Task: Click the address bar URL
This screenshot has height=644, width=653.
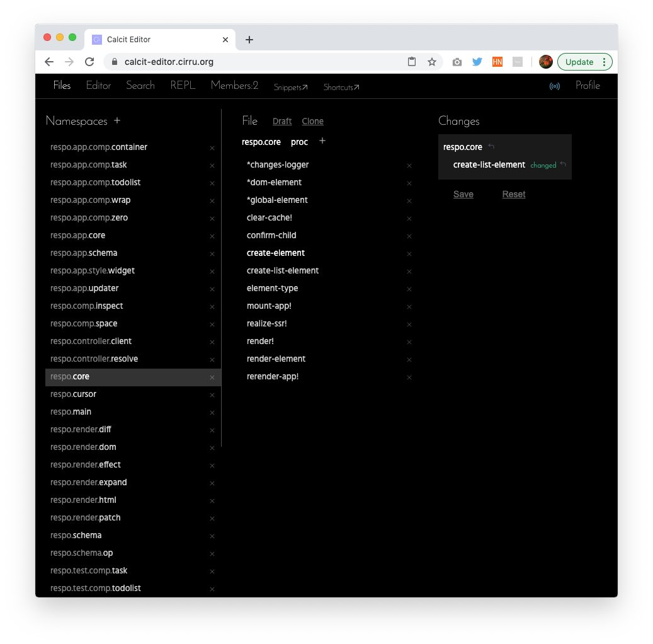Action: (x=169, y=62)
